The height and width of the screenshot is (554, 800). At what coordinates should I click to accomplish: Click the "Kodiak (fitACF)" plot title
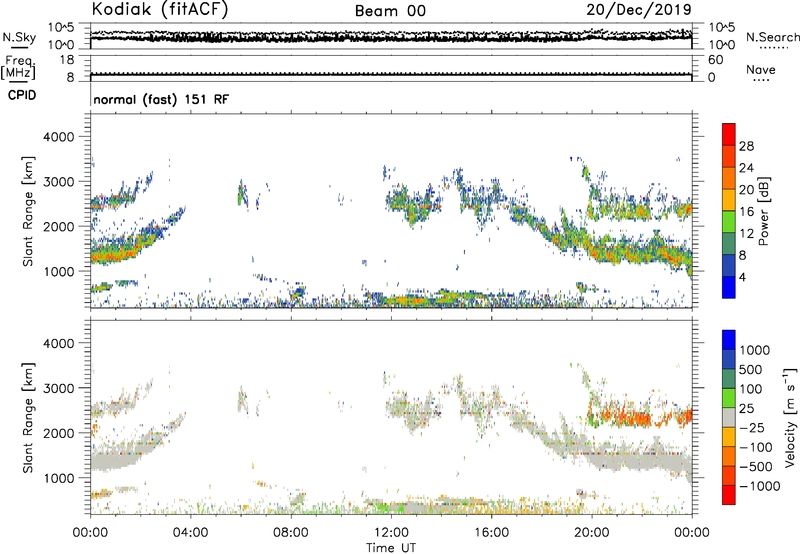click(160, 9)
